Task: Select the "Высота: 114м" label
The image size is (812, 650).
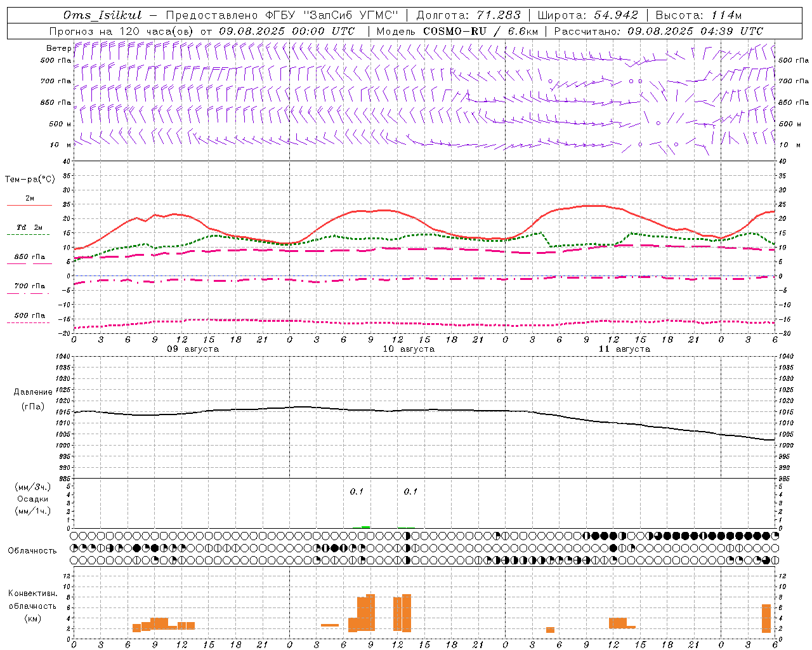Action: (698, 15)
